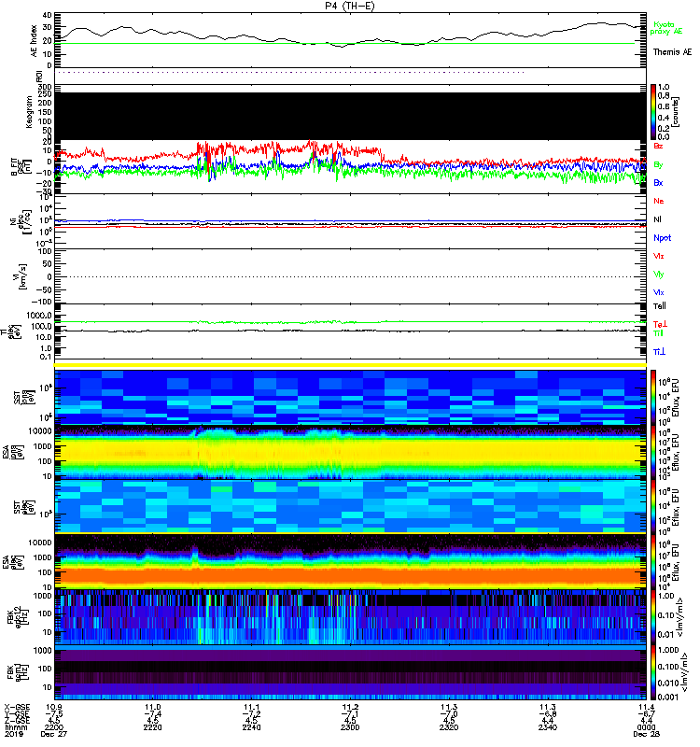Select the green Kyoto proxy AE legend label
Image resolution: width=700 pixels, height=747 pixels.
(666, 28)
